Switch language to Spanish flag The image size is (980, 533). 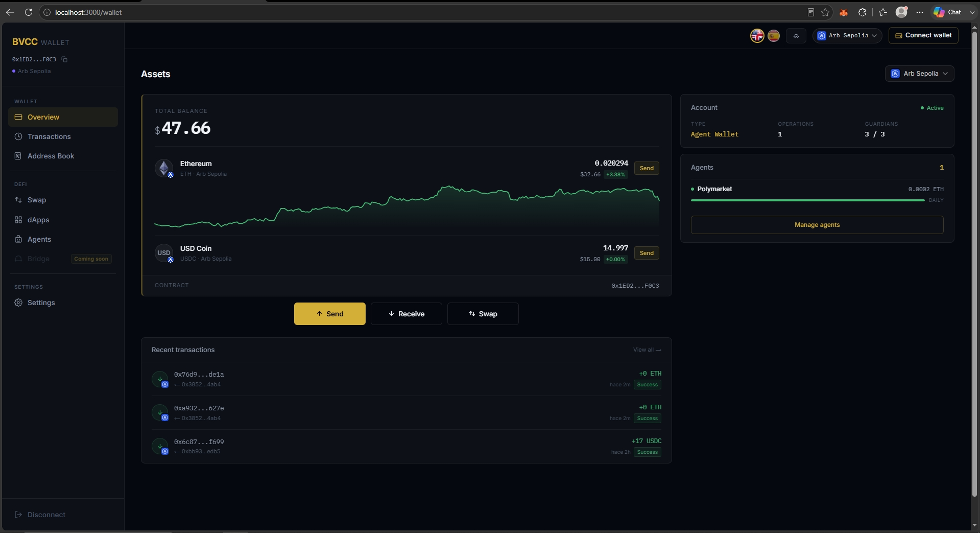[774, 36]
